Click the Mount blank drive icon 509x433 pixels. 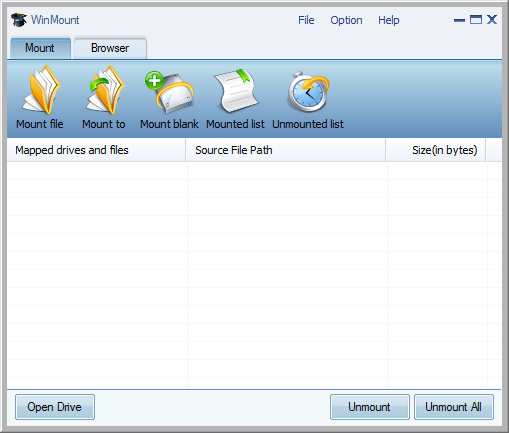click(169, 92)
